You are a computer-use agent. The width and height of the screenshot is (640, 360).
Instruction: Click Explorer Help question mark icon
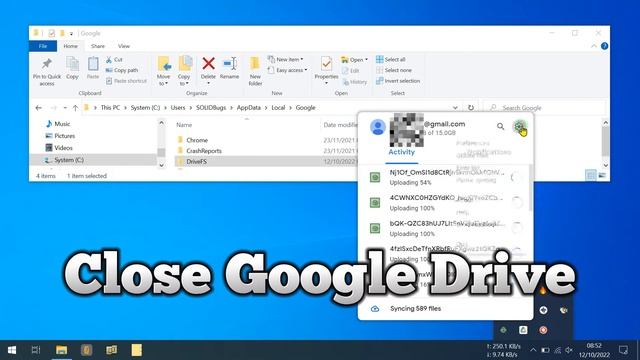tap(604, 46)
